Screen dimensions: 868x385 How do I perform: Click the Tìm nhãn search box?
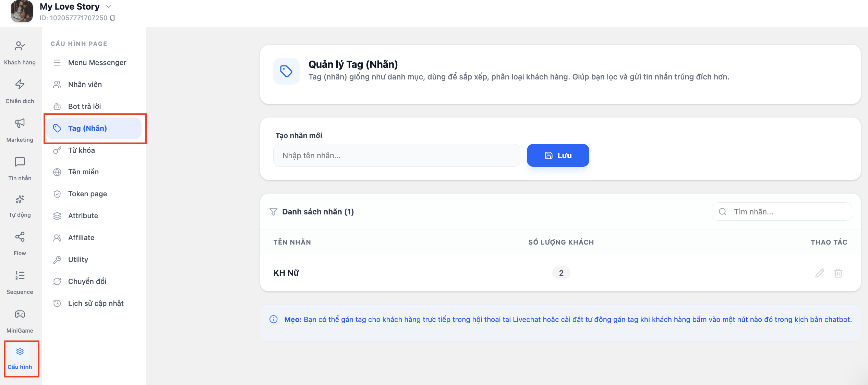point(782,212)
